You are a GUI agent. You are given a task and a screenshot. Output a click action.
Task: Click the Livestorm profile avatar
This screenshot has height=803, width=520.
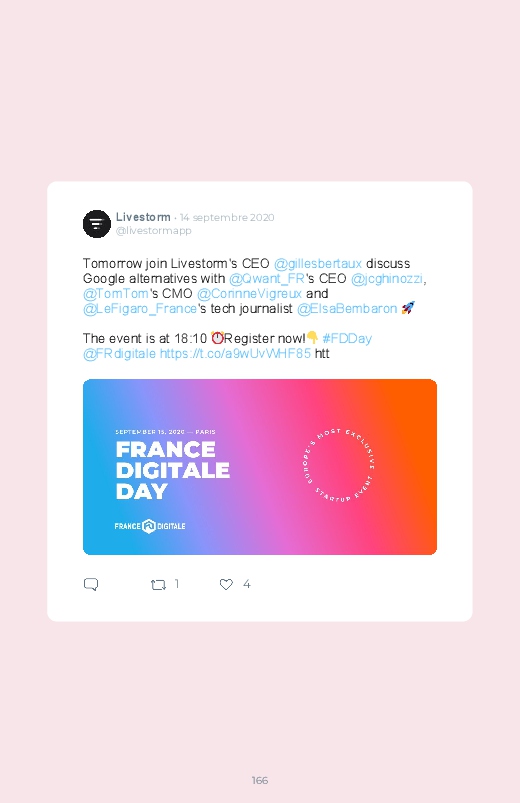tap(97, 224)
